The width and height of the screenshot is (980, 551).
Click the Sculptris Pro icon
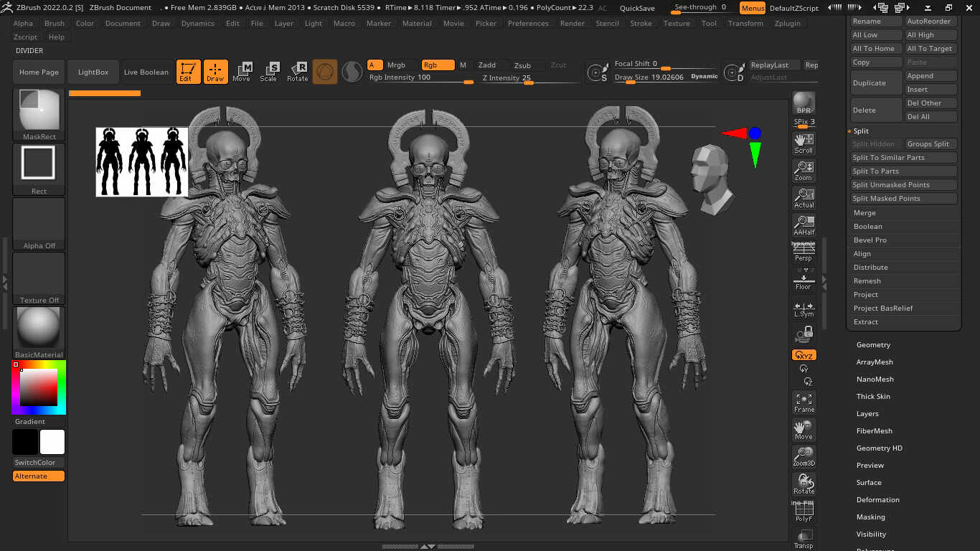351,72
